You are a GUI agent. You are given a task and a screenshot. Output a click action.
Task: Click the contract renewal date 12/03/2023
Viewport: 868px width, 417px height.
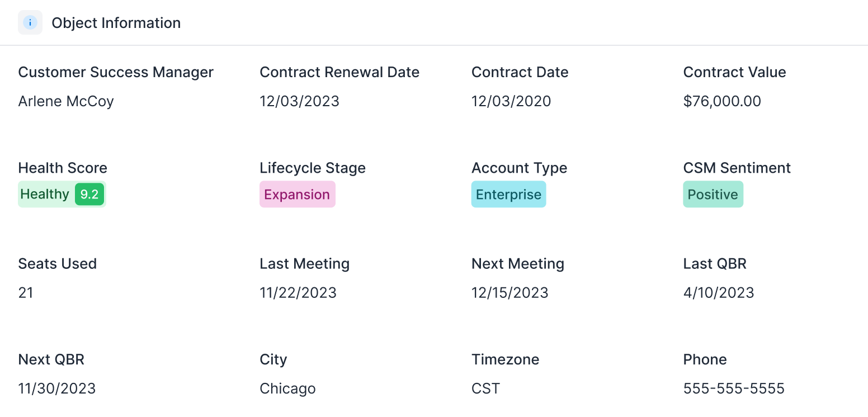tap(299, 101)
